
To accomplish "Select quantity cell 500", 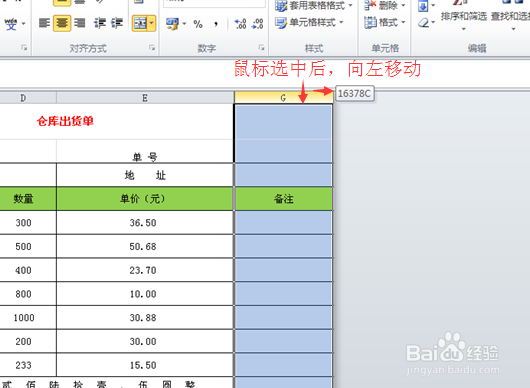I will click(x=28, y=246).
